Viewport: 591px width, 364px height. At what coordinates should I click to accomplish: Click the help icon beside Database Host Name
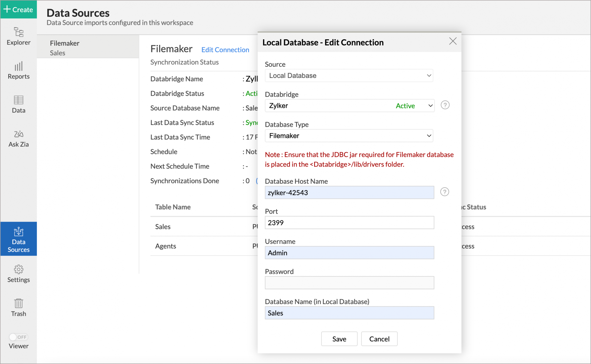[x=445, y=192]
